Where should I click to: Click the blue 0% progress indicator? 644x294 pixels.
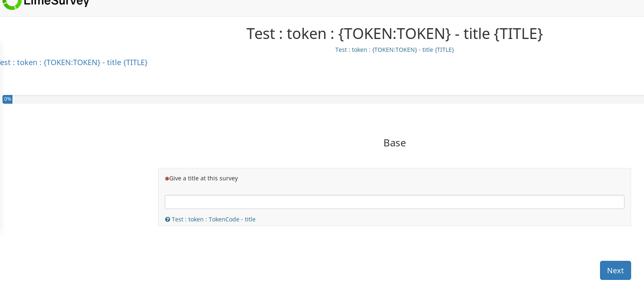[7, 99]
